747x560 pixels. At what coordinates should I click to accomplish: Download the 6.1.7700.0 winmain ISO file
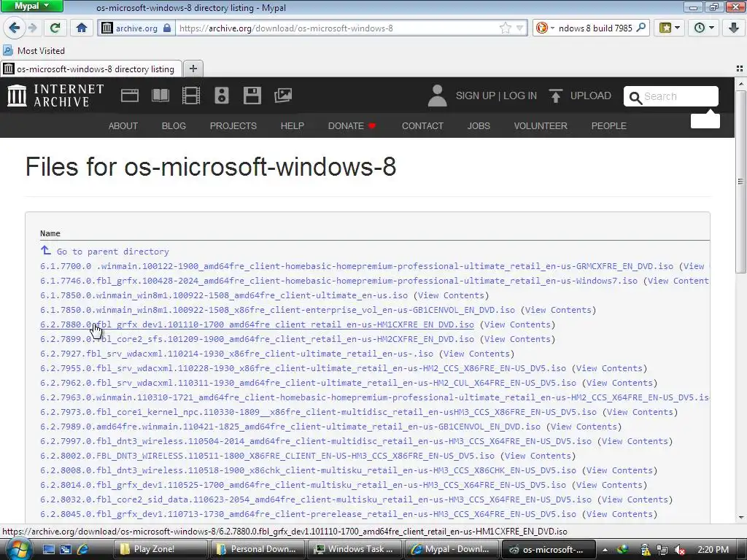pos(357,266)
